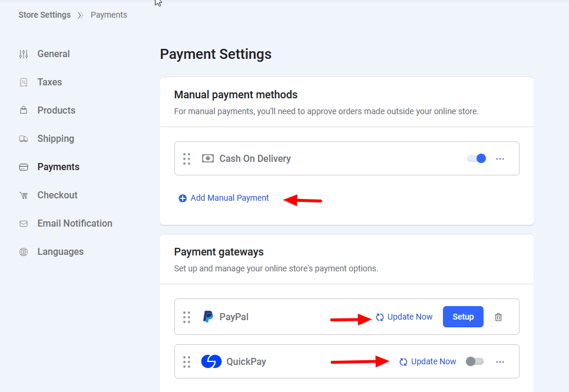Enable the QuickPay gateway toggle

coord(474,361)
